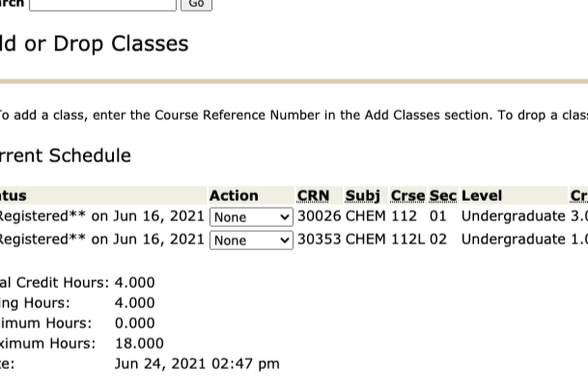Click the Crse column header
Image resolution: width=588 pixels, height=392 pixels.
(408, 196)
